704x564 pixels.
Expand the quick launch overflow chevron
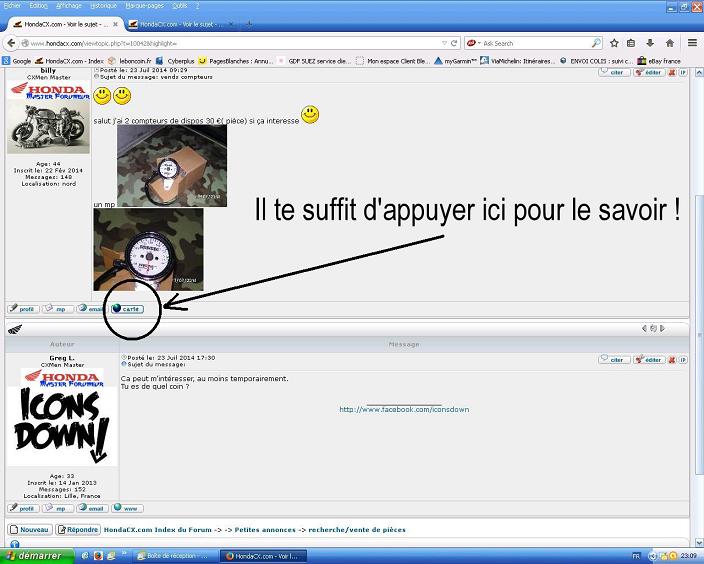(x=125, y=553)
